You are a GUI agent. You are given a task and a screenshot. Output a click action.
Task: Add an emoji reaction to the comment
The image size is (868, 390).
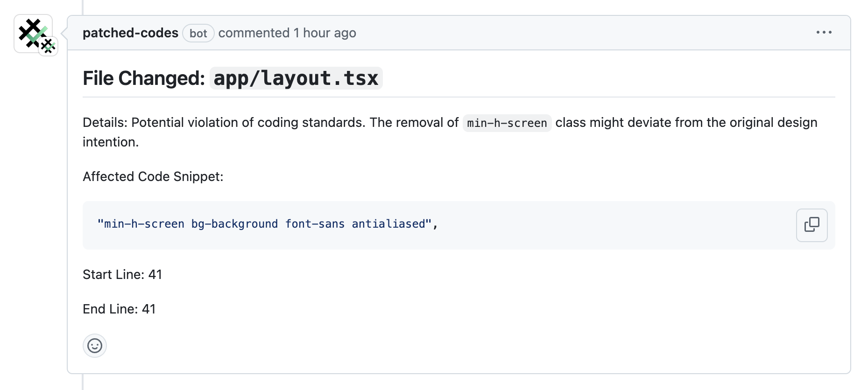tap(95, 346)
